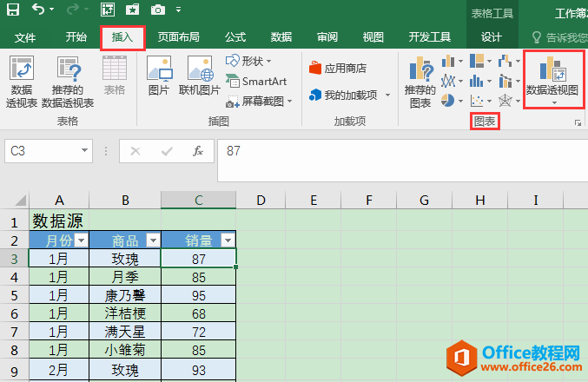Click the 告诉我 search lightbulb box
This screenshot has width=588, height=382.
558,37
